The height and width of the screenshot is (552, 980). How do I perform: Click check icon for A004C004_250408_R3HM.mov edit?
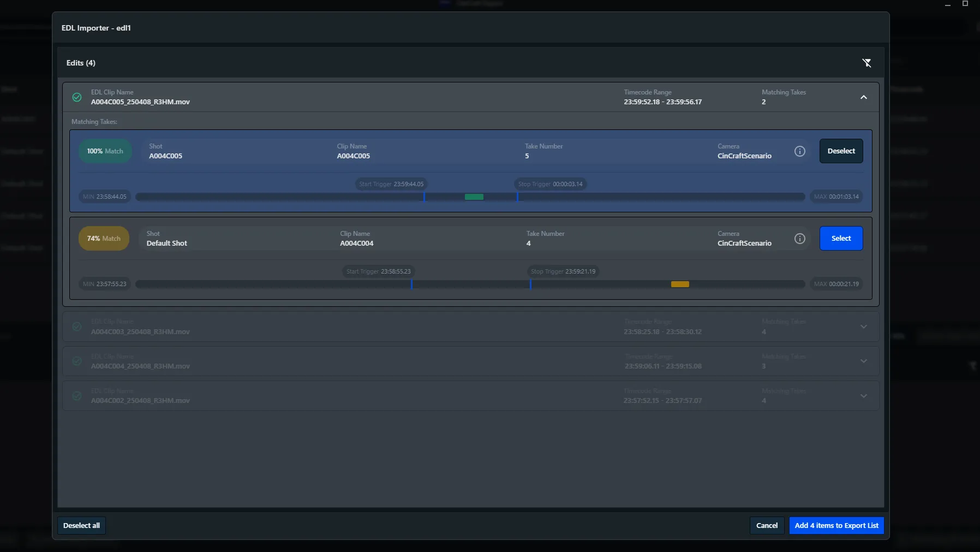tap(77, 361)
